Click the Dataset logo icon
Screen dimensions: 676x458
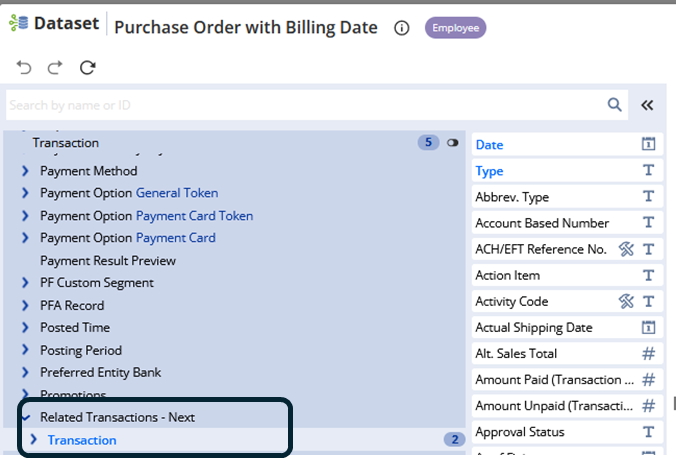[19, 23]
